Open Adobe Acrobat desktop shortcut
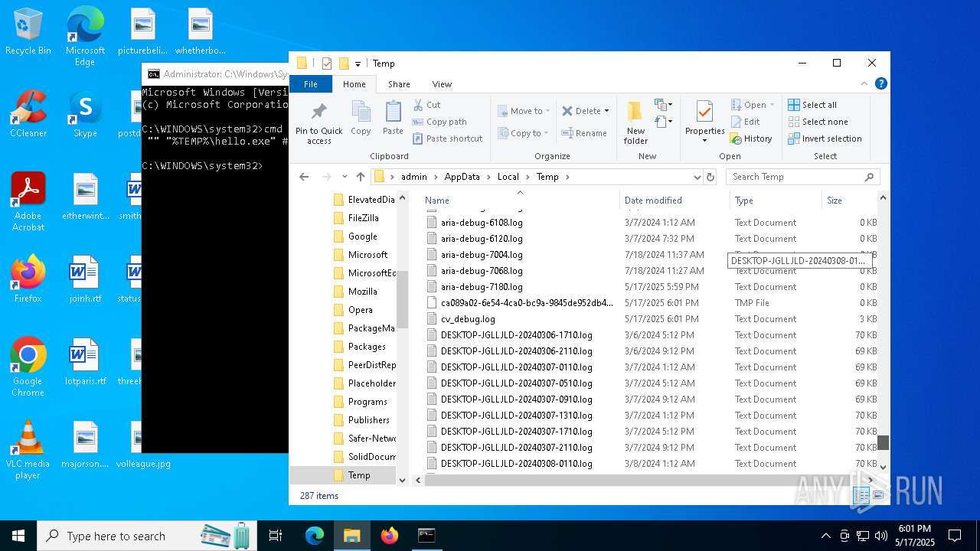The width and height of the screenshot is (980, 551). point(28,202)
